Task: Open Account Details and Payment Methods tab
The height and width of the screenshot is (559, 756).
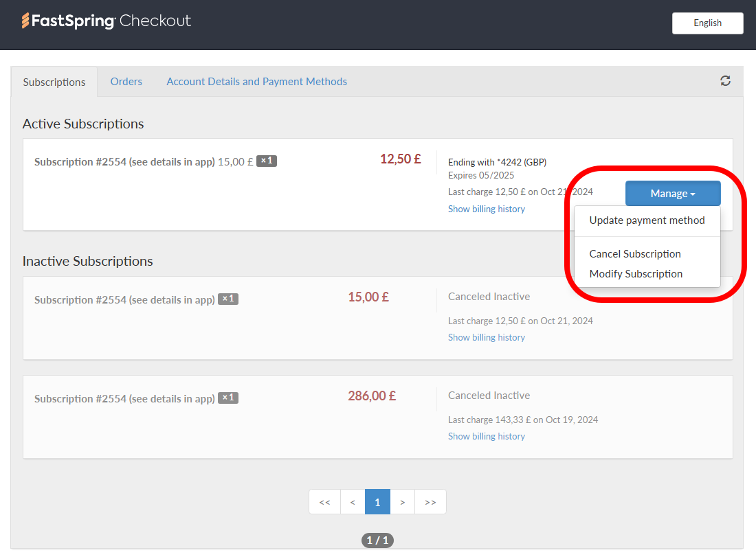Action: pos(256,81)
